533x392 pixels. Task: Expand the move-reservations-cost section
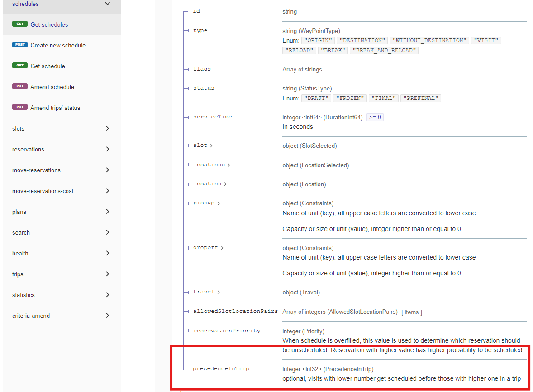[x=107, y=191]
